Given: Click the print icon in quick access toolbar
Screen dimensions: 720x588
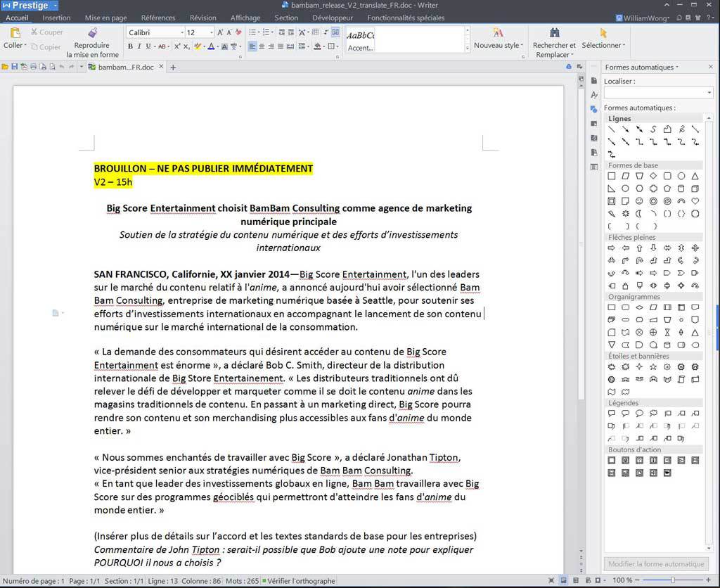Looking at the screenshot, I should (x=33, y=67).
